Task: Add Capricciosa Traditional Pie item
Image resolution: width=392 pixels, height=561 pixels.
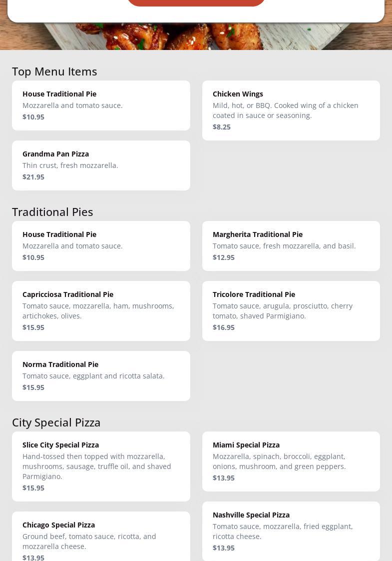Action: [101, 310]
